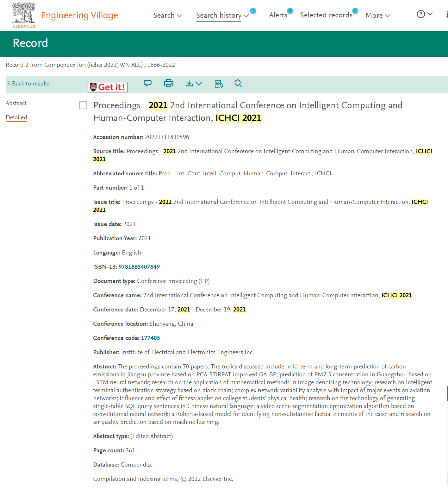Select the record checkbox beside the title
Screen dimensions: 448x496
83,105
